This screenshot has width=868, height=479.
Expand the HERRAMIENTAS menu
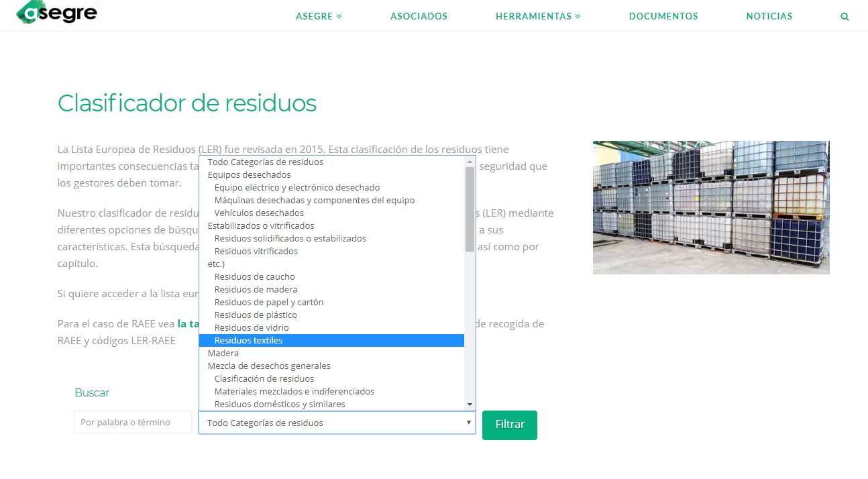[x=538, y=16]
